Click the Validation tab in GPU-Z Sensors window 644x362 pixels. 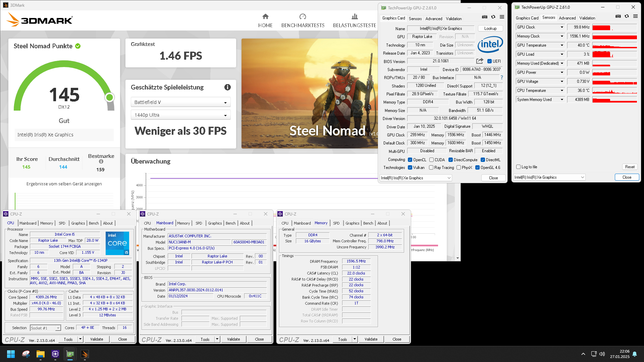tap(587, 18)
